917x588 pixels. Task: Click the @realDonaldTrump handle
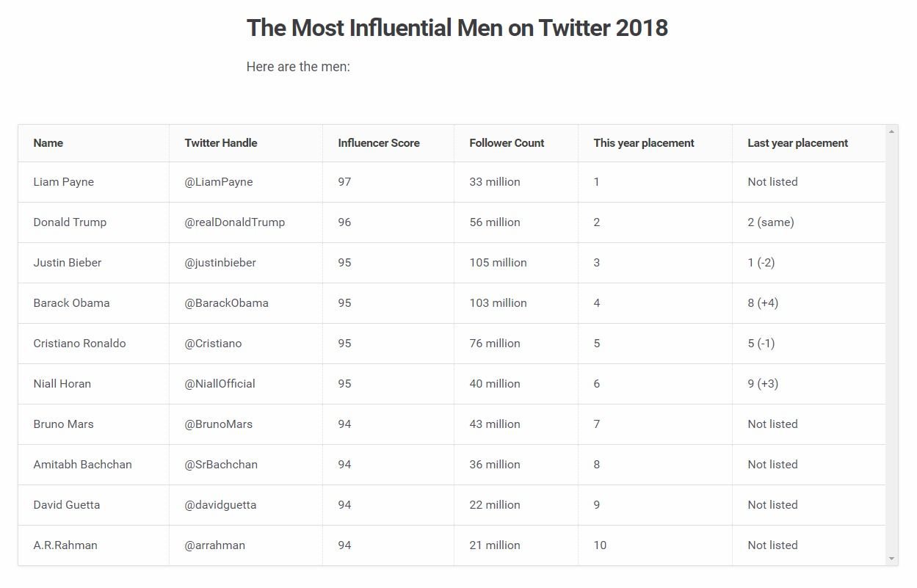pyautogui.click(x=235, y=222)
